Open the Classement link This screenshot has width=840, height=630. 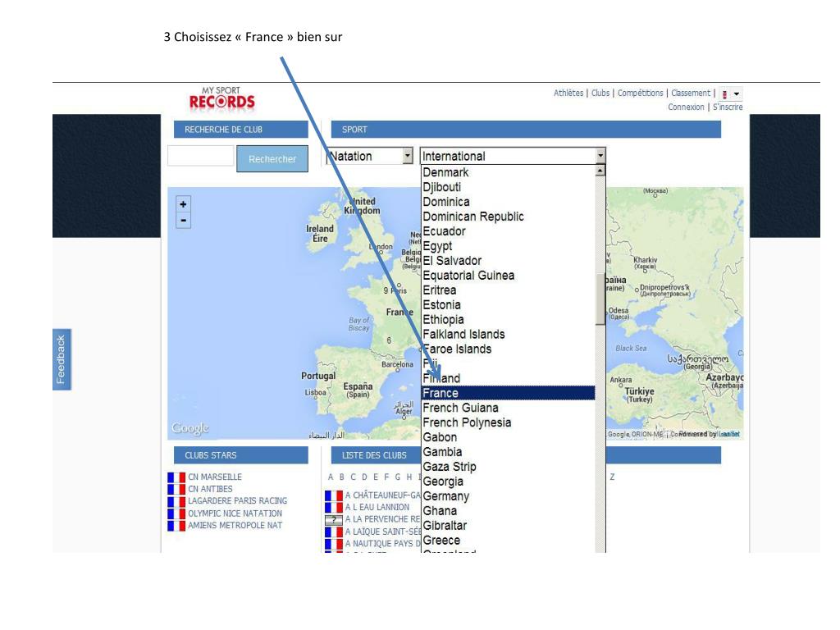pyautogui.click(x=691, y=93)
